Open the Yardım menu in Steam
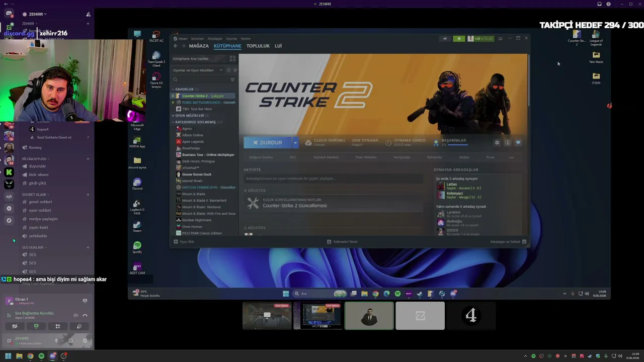Image resolution: width=644 pixels, height=362 pixels. [x=246, y=39]
